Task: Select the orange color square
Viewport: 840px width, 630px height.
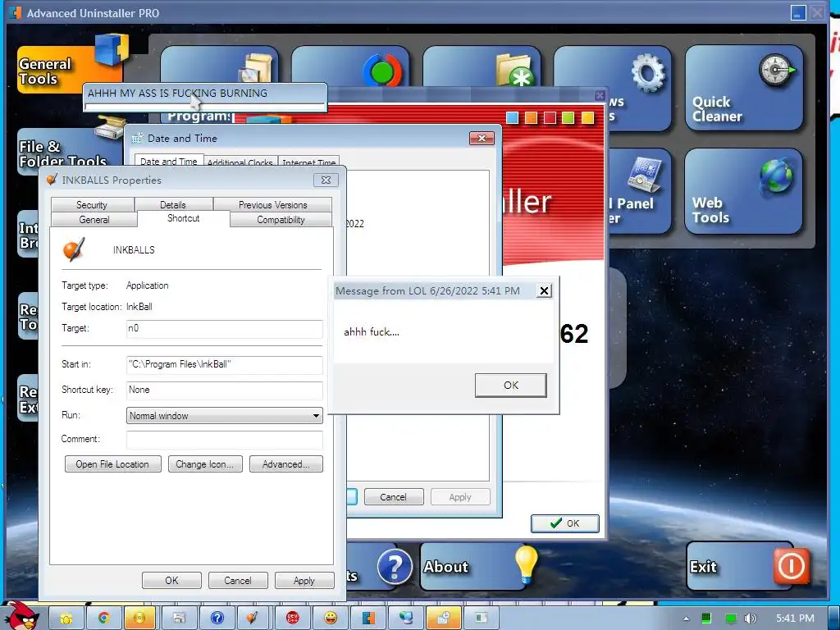Action: pos(531,118)
